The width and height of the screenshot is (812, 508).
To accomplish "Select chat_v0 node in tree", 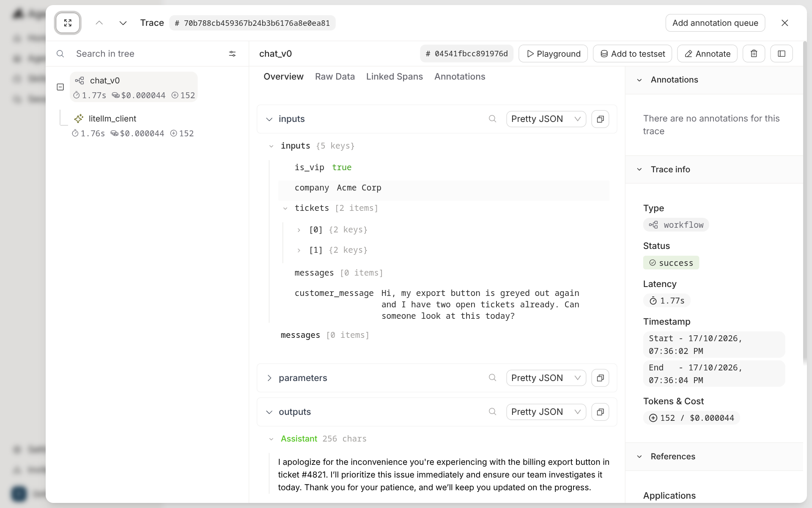I will click(x=134, y=87).
